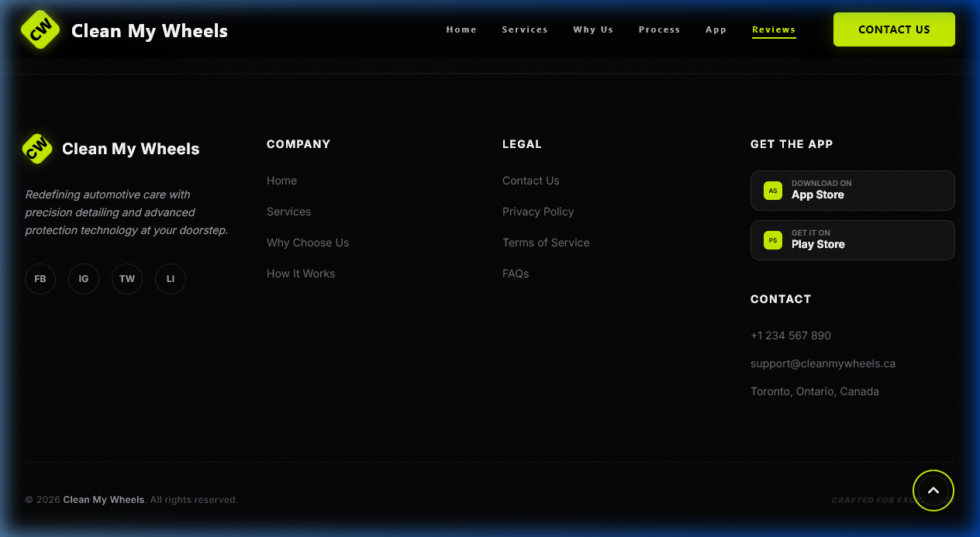The image size is (980, 537).
Task: Click the CONTACT US button
Action: tap(894, 29)
